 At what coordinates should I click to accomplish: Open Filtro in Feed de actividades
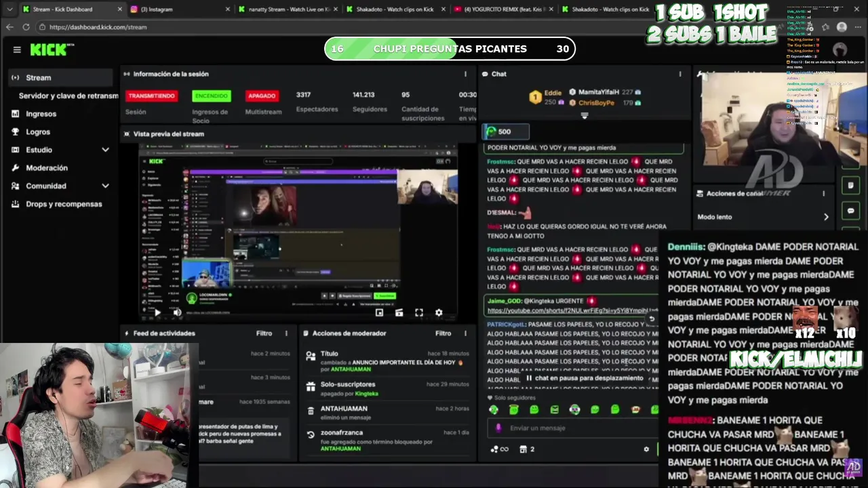264,333
